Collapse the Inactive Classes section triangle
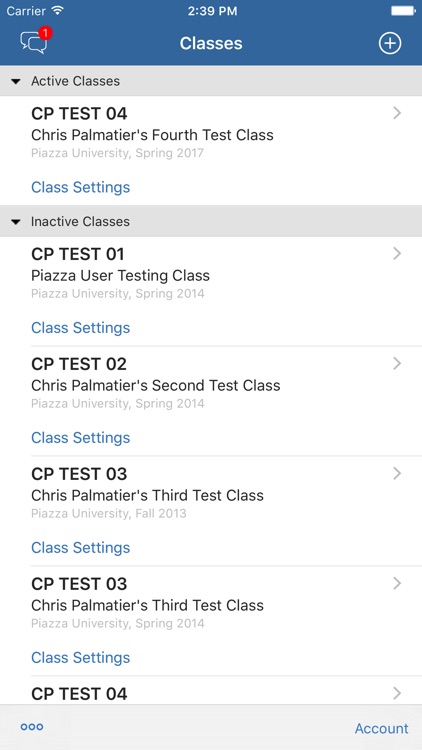 click(x=16, y=222)
